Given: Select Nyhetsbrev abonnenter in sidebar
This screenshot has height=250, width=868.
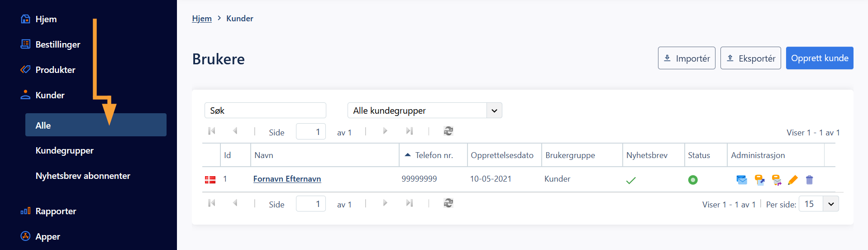Looking at the screenshot, I should [83, 176].
